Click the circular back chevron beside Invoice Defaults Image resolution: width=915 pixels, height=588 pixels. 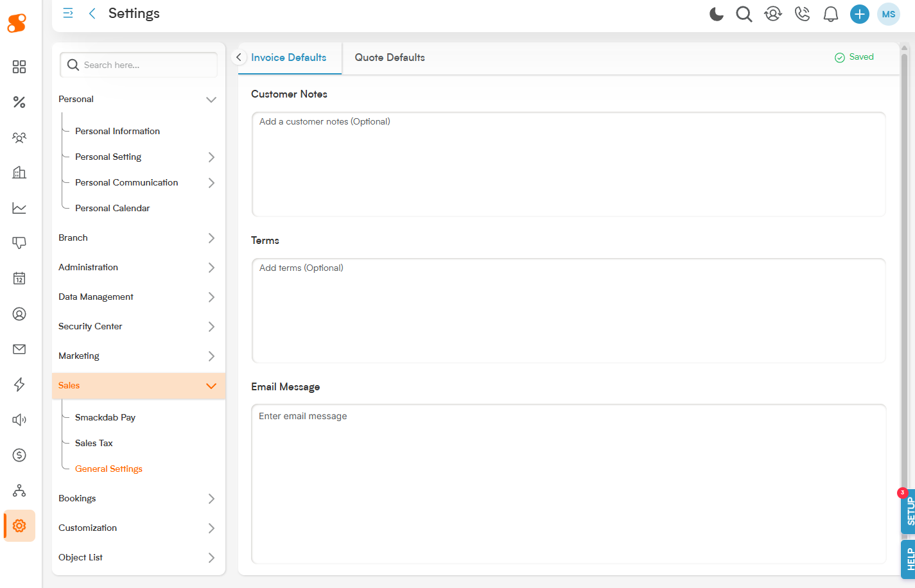tap(239, 57)
